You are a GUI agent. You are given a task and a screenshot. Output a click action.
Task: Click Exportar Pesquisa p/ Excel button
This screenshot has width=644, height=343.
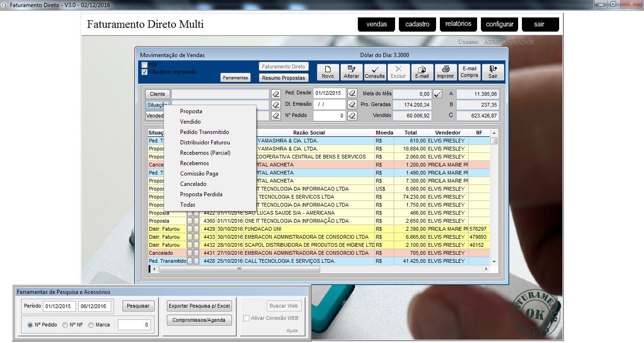(199, 306)
